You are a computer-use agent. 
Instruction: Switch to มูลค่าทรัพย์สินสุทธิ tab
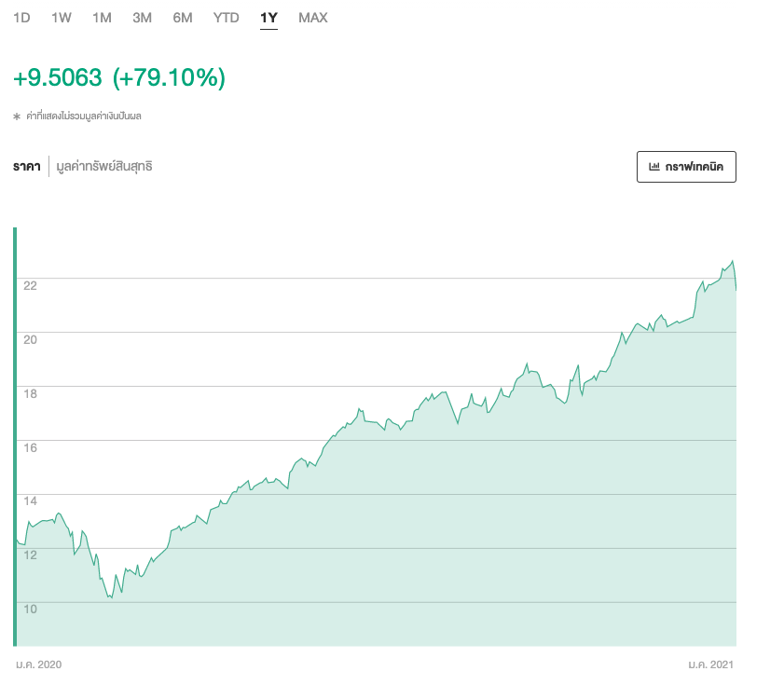104,167
